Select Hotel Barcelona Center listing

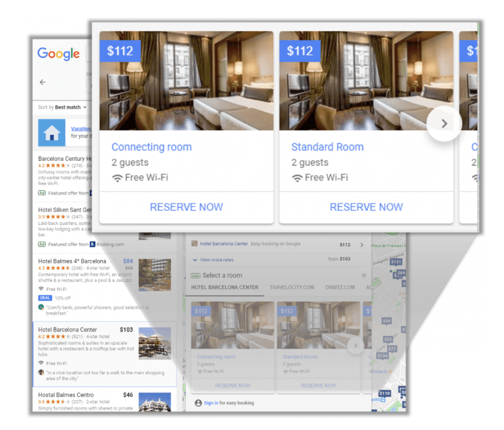pos(105,354)
